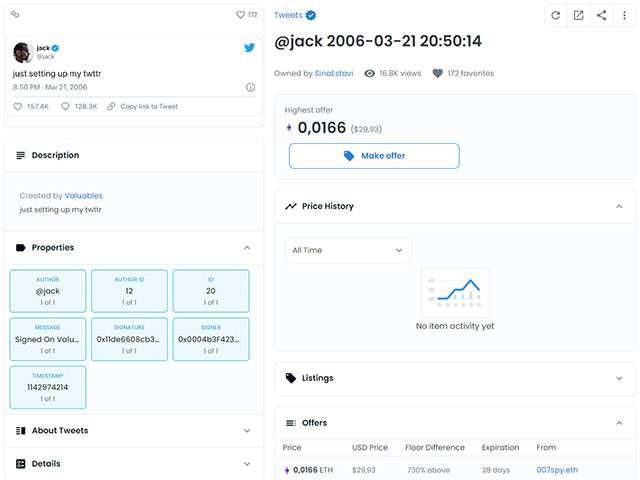640x480 pixels.
Task: Click the Details panel icon
Action: (20, 464)
